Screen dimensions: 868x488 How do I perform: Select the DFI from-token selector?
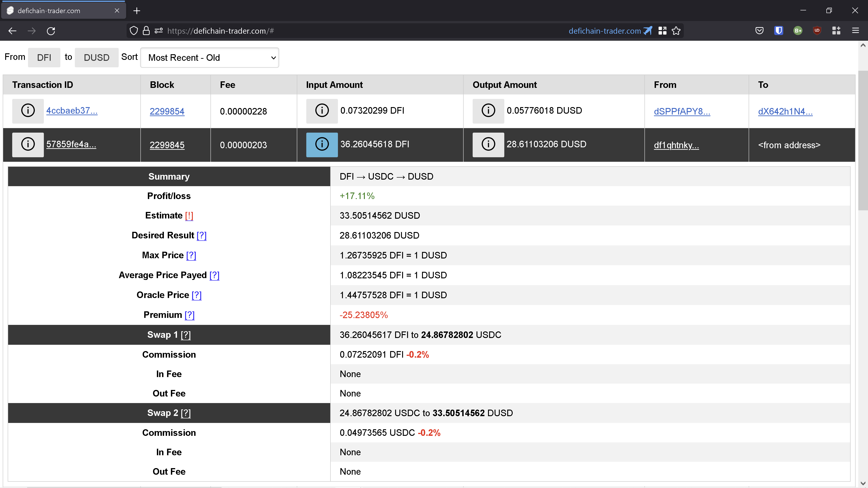coord(44,58)
